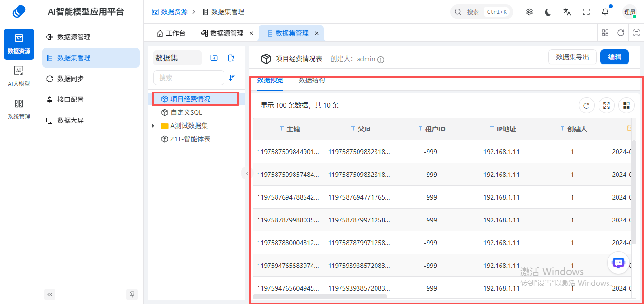Click the 数据集导出 button
The image size is (644, 304).
click(572, 57)
